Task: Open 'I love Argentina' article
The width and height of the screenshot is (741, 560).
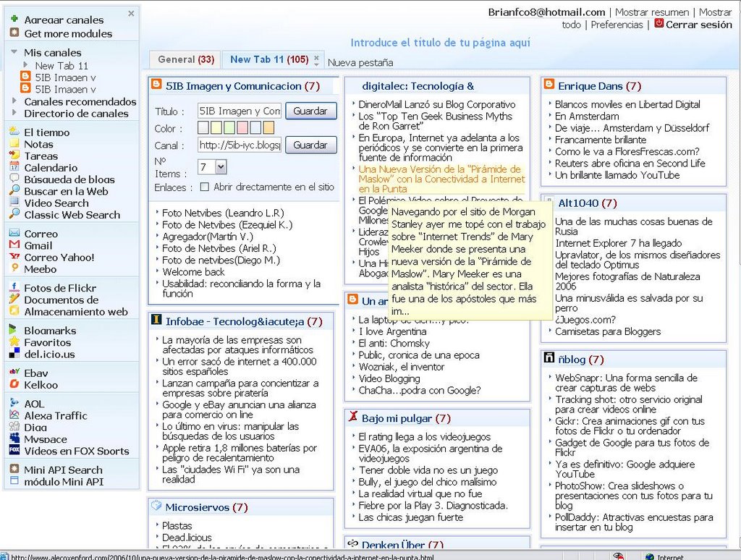Action: (x=392, y=332)
